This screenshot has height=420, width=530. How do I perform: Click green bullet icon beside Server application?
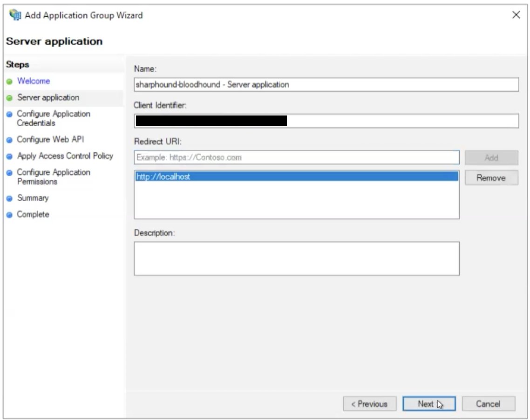pyautogui.click(x=9, y=98)
